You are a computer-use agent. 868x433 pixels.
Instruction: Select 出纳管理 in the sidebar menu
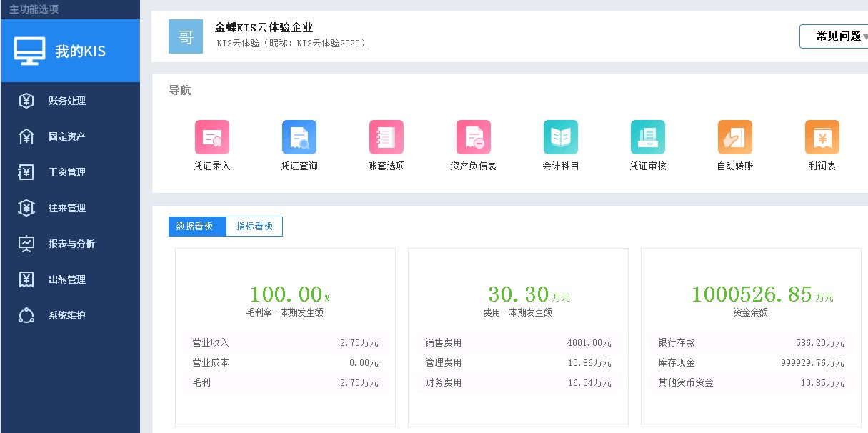click(x=70, y=279)
